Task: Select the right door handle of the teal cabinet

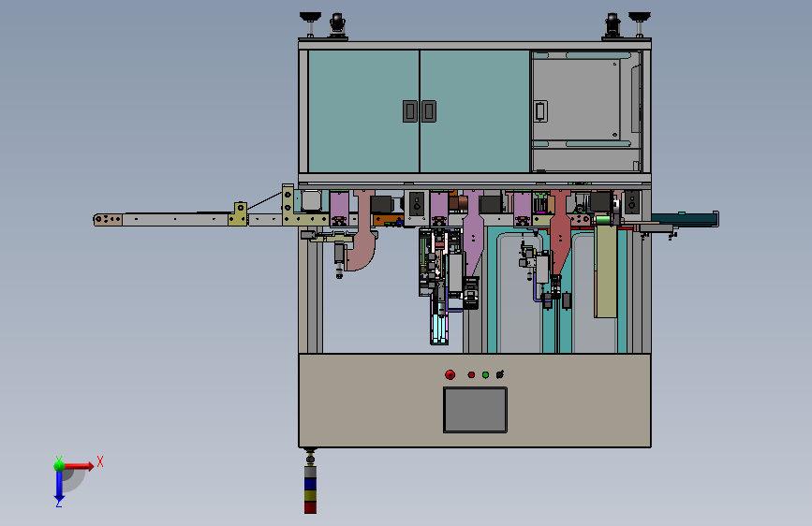Action: 429,111
